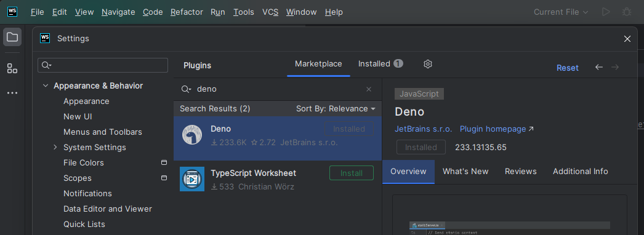644x235 pixels.
Task: Open the Window menu
Action: 302,12
